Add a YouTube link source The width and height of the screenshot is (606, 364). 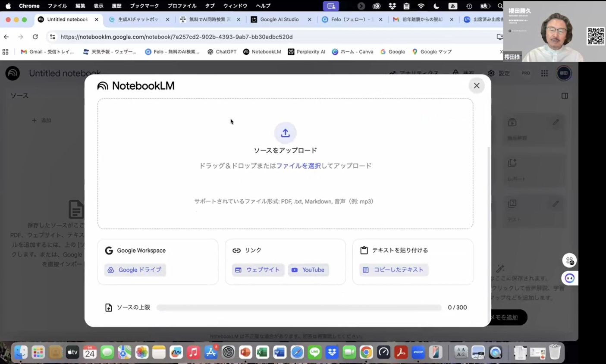pos(308,270)
